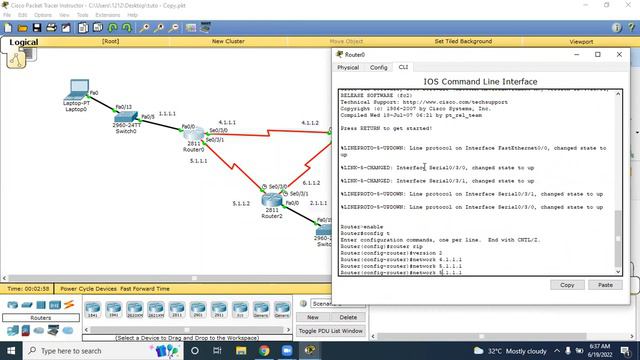The width and height of the screenshot is (640, 360).
Task: Print the workspace using printer icon
Action: (51, 28)
